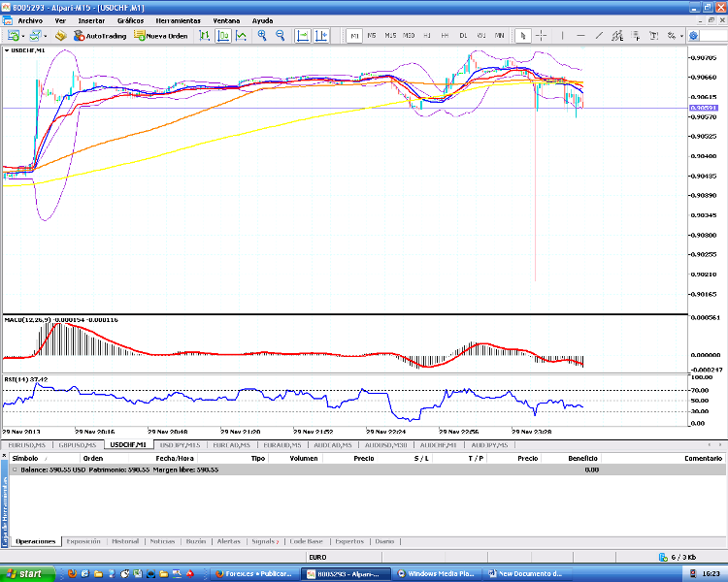Toggle the chart shift icon

click(x=322, y=36)
